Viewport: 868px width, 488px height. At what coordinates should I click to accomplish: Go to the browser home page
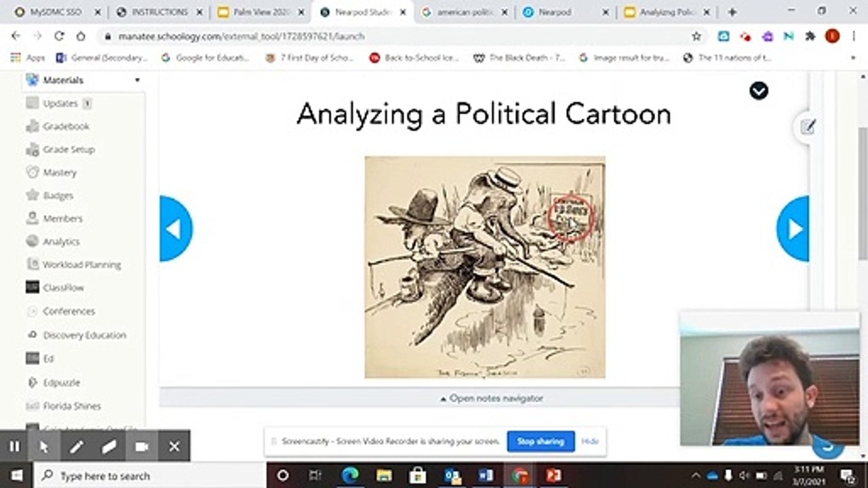point(81,37)
